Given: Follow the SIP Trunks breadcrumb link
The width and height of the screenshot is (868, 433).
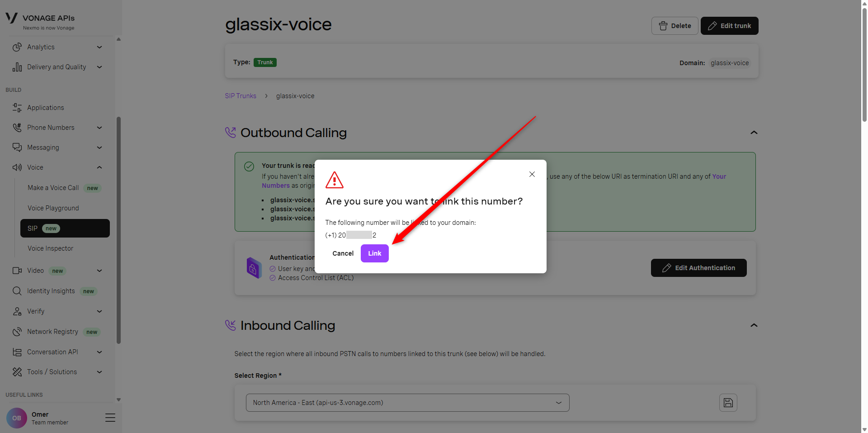Looking at the screenshot, I should 241,96.
